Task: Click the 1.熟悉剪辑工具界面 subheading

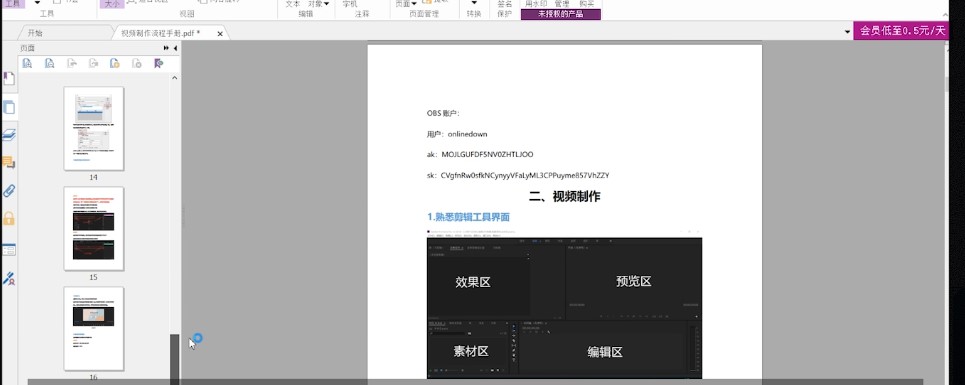Action: pyautogui.click(x=468, y=217)
